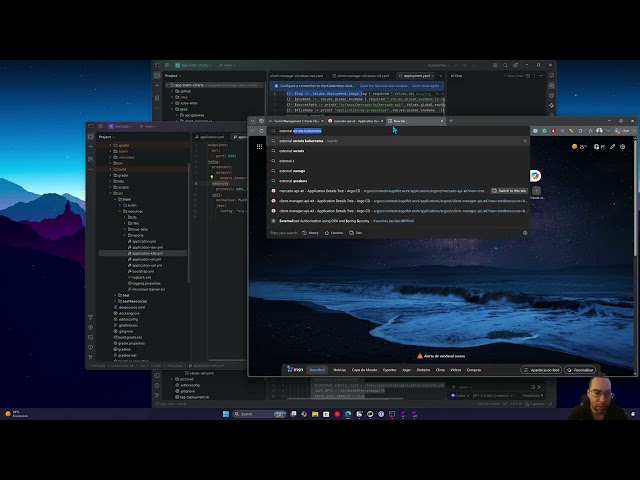Open the Project view dropdown in mercado IDE
The height and width of the screenshot is (480, 640).
[x=107, y=137]
